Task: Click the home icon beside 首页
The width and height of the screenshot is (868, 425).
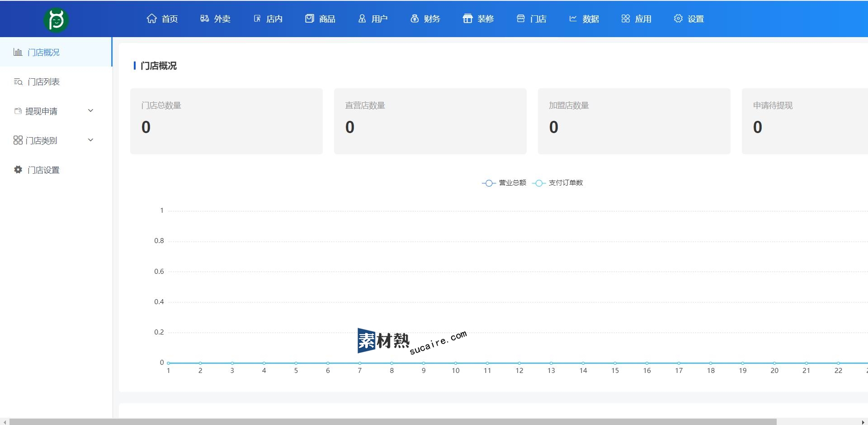Action: point(152,19)
